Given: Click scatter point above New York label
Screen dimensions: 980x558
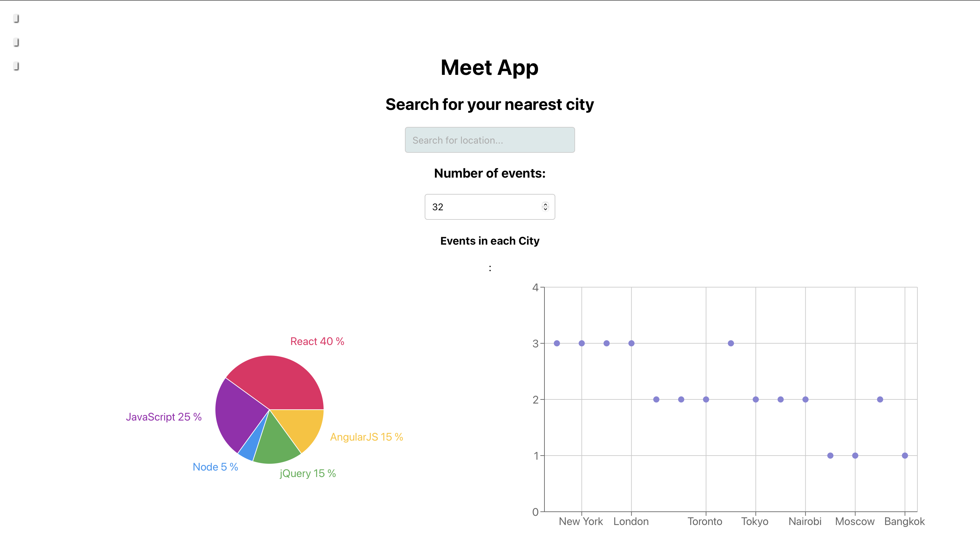Looking at the screenshot, I should click(582, 343).
